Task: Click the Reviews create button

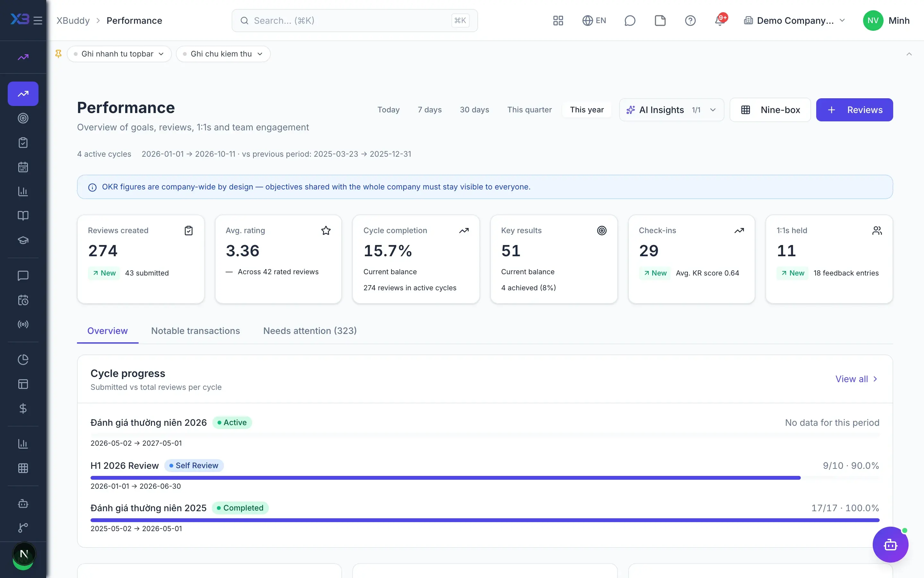Action: pos(854,110)
